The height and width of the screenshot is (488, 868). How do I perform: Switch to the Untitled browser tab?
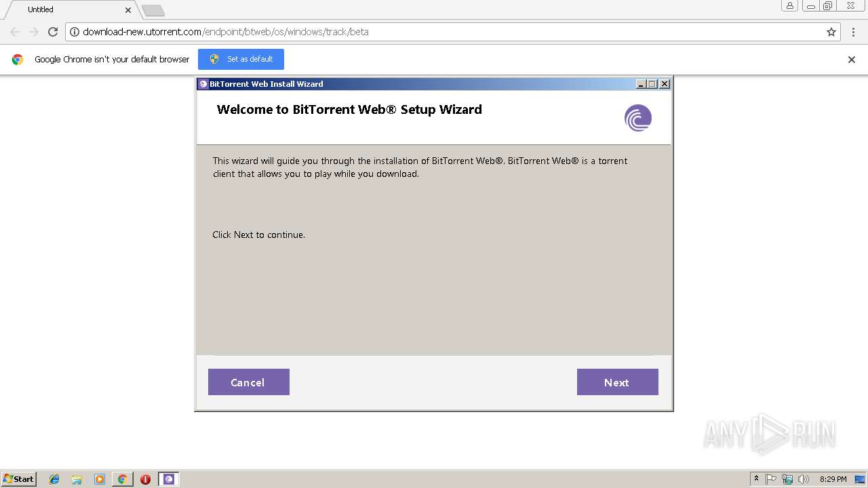71,9
